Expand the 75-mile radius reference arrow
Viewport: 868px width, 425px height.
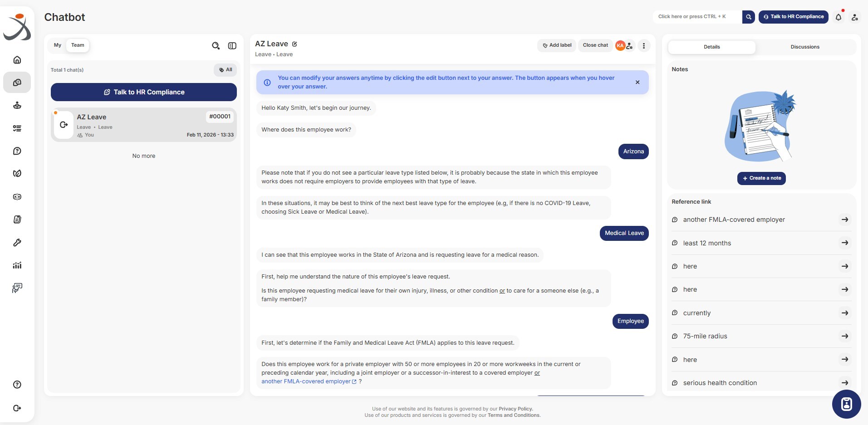pos(844,336)
